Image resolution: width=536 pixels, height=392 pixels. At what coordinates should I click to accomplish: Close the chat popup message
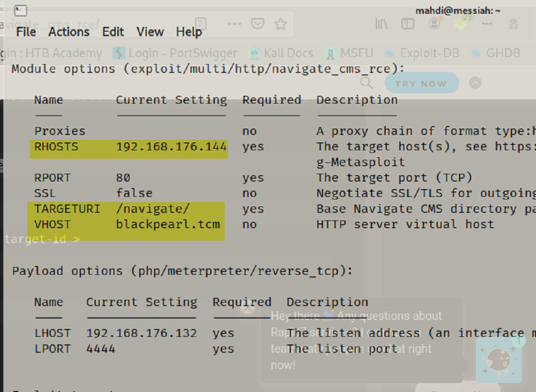(248, 308)
